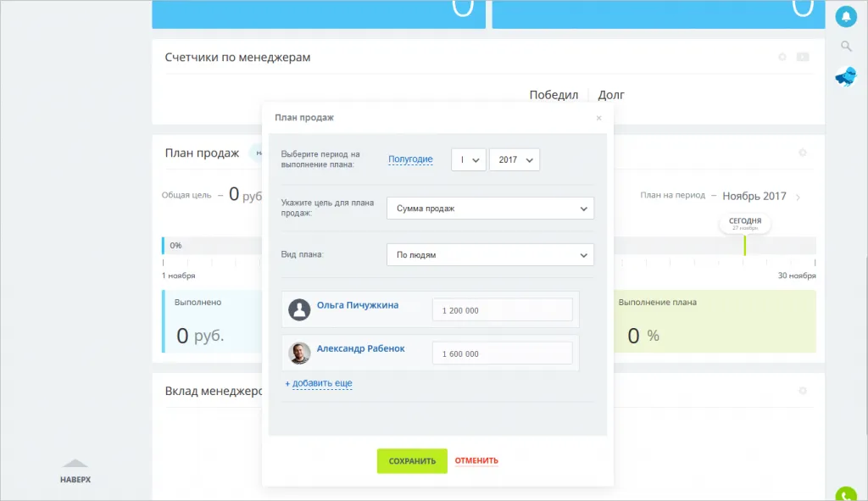868x501 pixels.
Task: Click the green phone call icon
Action: [x=845, y=495]
